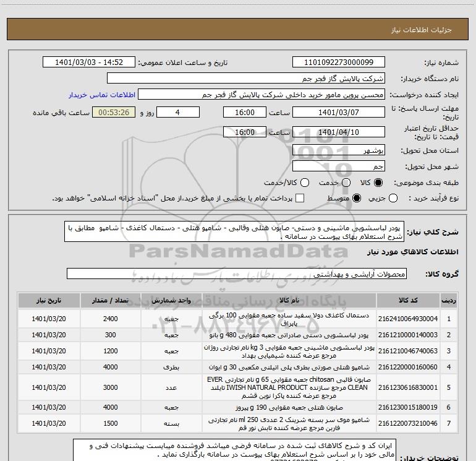Click the واحد شمارش column header

(171, 301)
